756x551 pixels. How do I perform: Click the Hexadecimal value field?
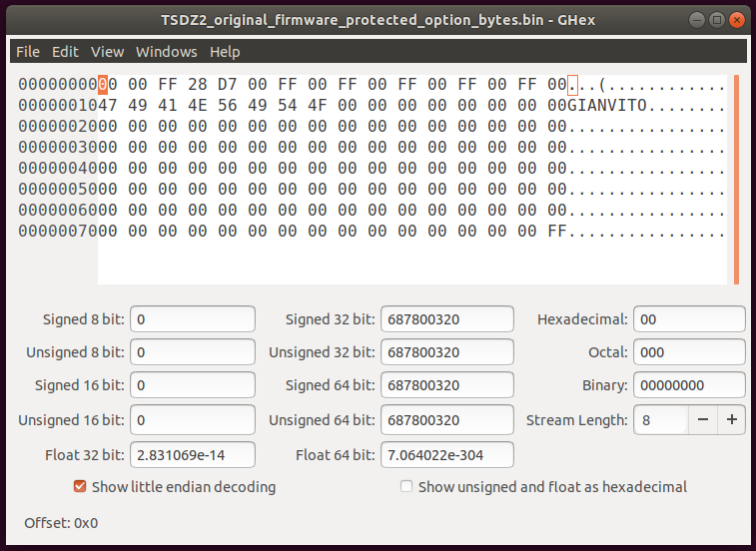click(x=689, y=319)
